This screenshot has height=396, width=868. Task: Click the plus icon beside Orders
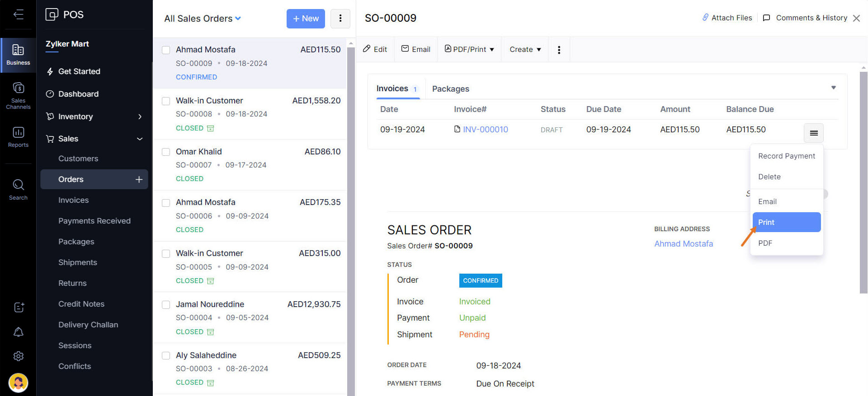tap(139, 179)
